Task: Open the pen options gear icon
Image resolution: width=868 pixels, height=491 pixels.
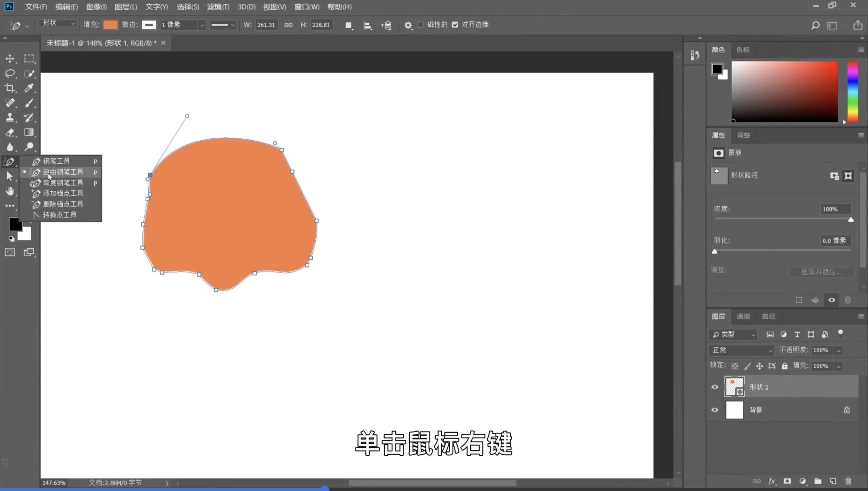Action: 408,25
